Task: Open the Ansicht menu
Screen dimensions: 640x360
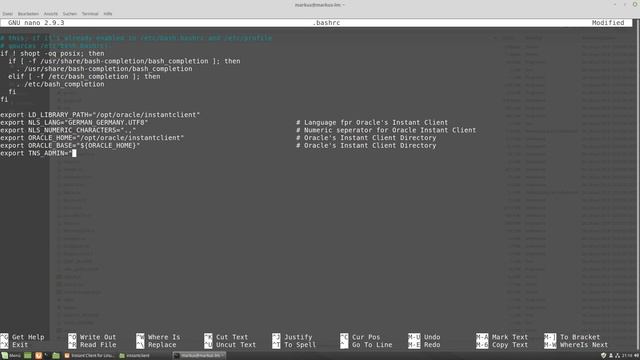Action: (x=51, y=13)
